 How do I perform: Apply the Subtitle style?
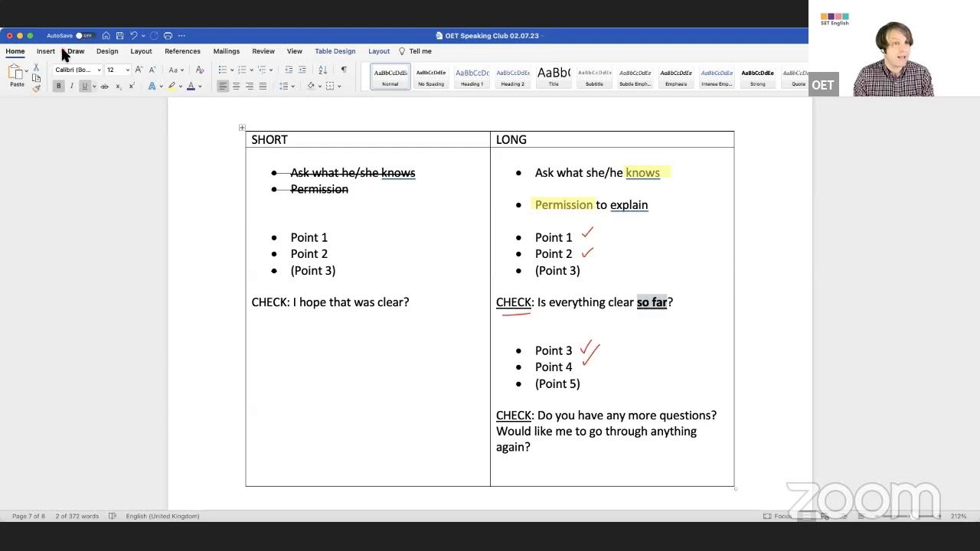[594, 77]
